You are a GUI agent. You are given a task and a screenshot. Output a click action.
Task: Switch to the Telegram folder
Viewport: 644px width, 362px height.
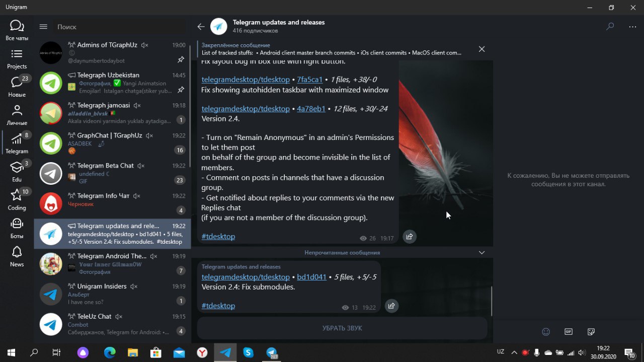point(17,143)
